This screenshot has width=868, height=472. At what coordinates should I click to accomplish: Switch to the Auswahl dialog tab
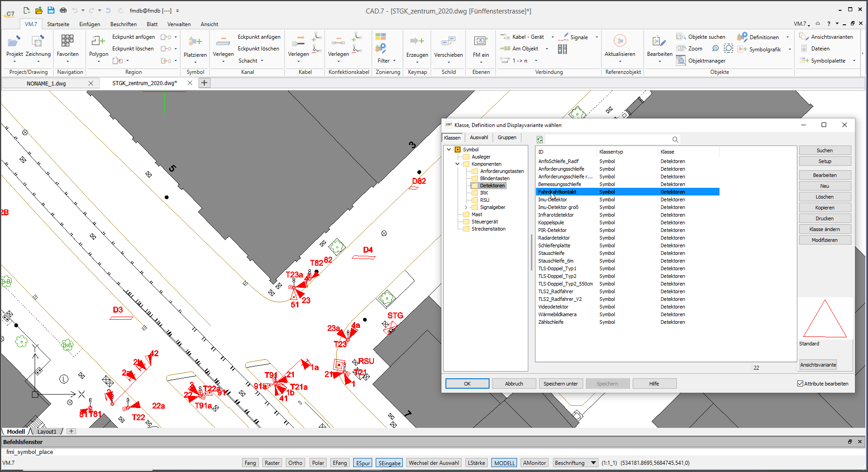tap(479, 137)
